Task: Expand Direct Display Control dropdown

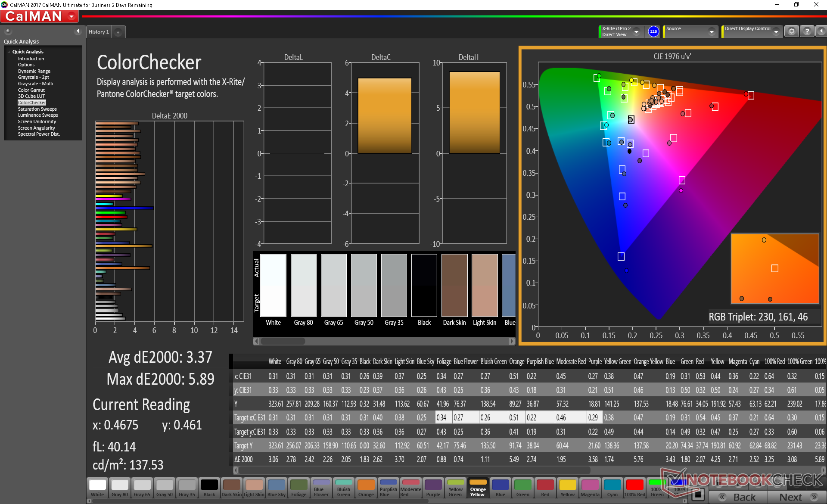Action: point(776,31)
